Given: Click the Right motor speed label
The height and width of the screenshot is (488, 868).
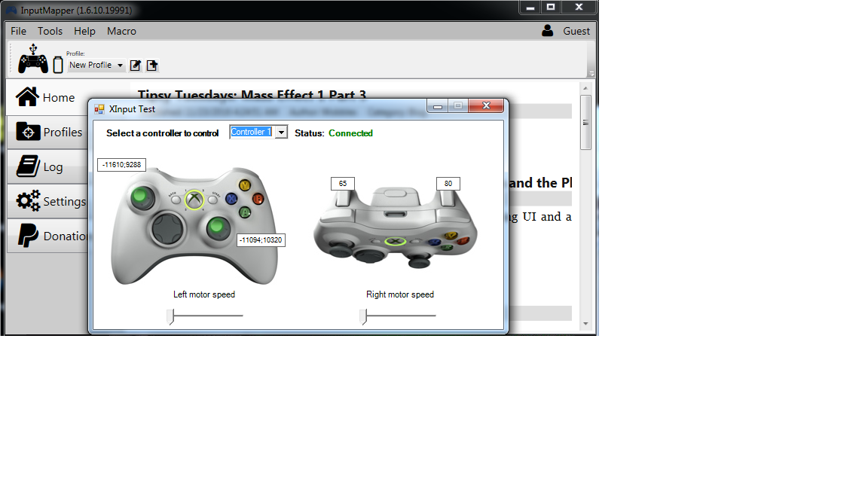Looking at the screenshot, I should click(399, 294).
